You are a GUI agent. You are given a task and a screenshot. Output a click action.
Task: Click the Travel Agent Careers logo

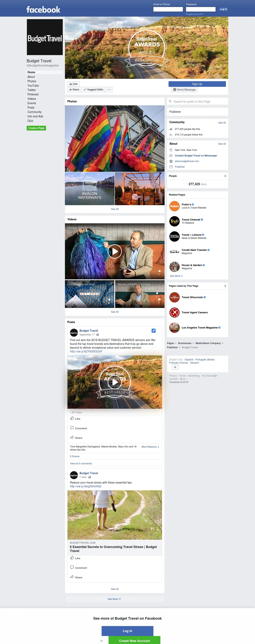tap(174, 313)
